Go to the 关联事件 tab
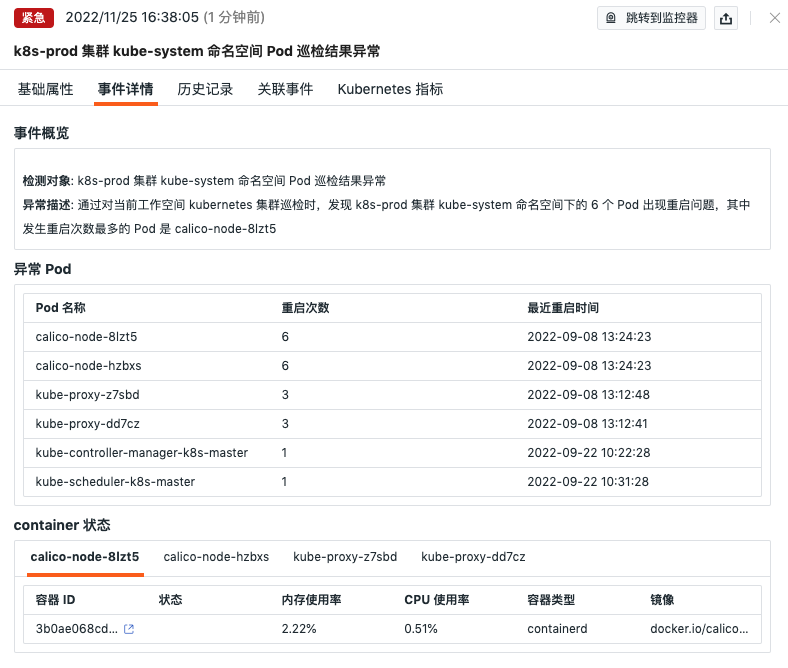Image resolution: width=788 pixels, height=668 pixels. coord(285,89)
